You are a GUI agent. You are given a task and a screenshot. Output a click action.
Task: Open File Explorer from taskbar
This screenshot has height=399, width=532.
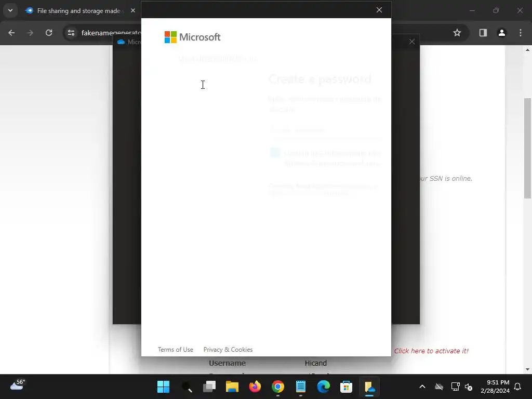(x=232, y=387)
